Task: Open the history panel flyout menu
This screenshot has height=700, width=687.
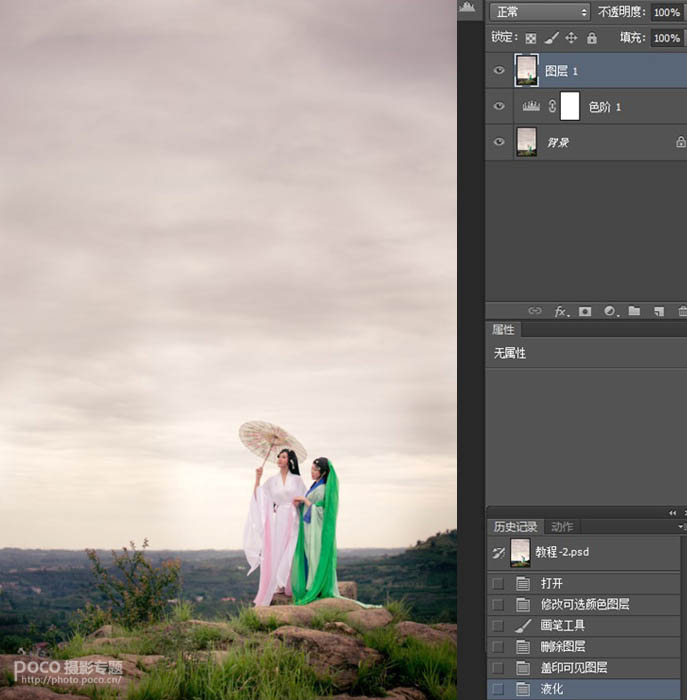Action: click(681, 527)
